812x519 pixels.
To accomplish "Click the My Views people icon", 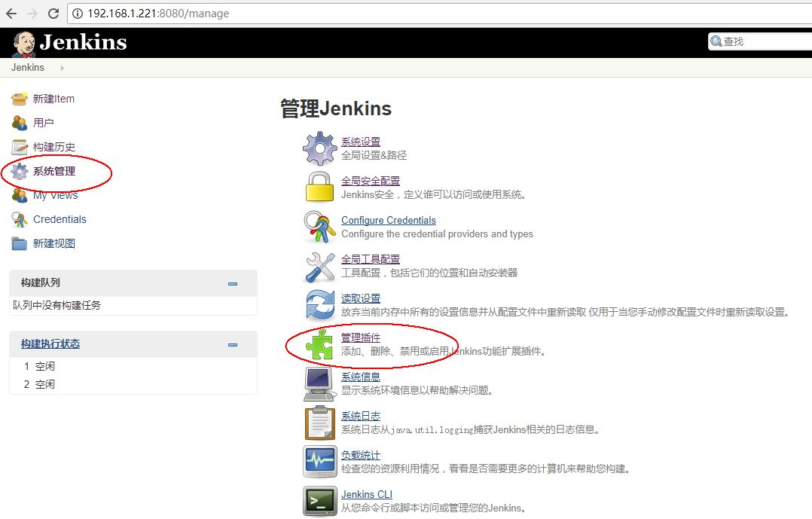I will click(x=19, y=195).
